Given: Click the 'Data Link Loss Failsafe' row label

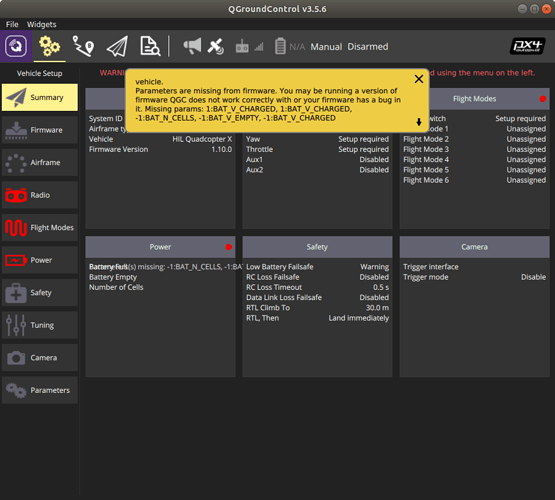Looking at the screenshot, I should pyautogui.click(x=284, y=298).
